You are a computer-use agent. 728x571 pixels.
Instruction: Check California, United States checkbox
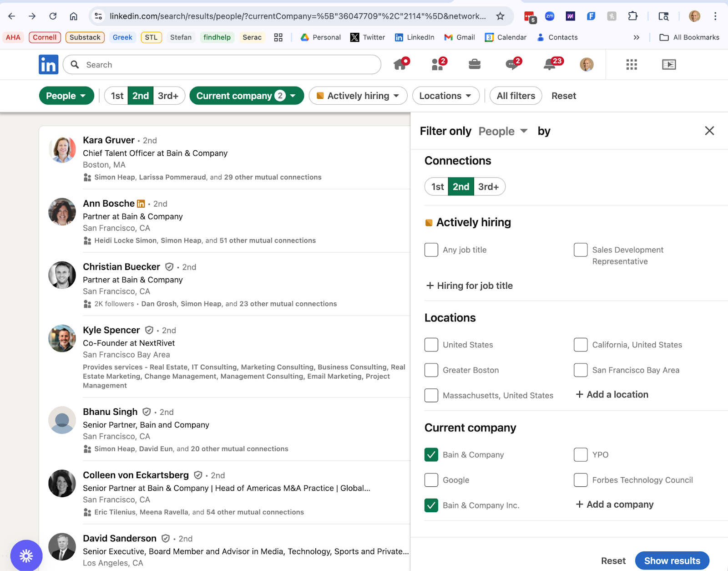point(581,345)
